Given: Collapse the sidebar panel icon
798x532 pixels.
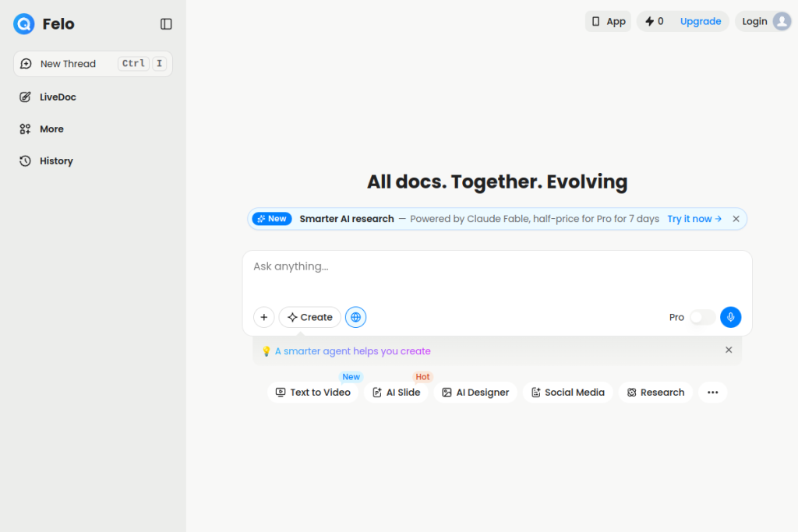Looking at the screenshot, I should pos(166,24).
